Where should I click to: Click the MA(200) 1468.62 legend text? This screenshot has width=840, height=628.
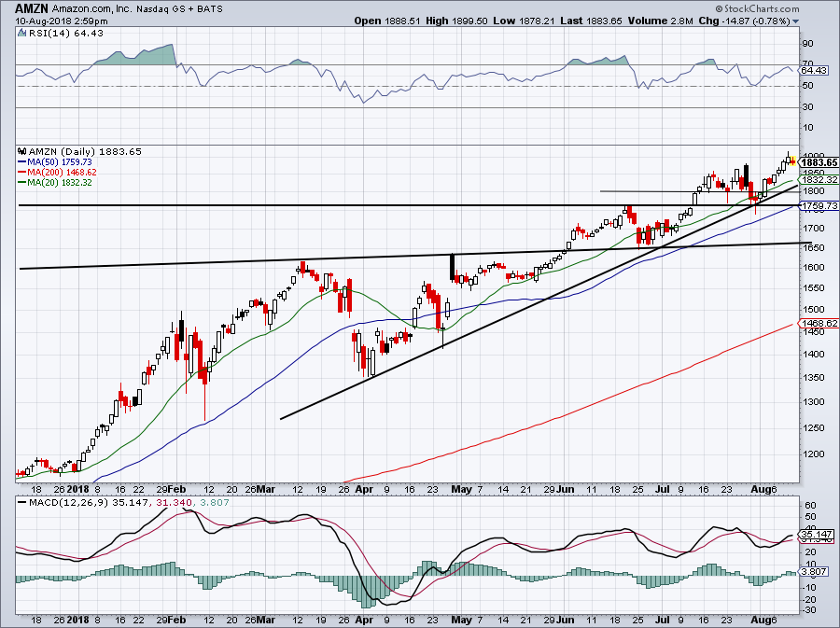(63, 172)
